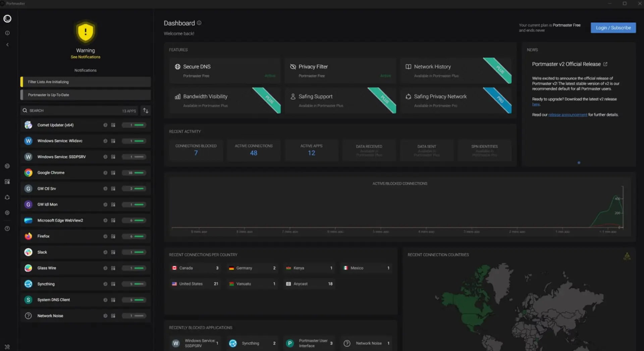This screenshot has width=644, height=351.
Task: Click the Syncthing icon in the app list
Action: (x=28, y=284)
